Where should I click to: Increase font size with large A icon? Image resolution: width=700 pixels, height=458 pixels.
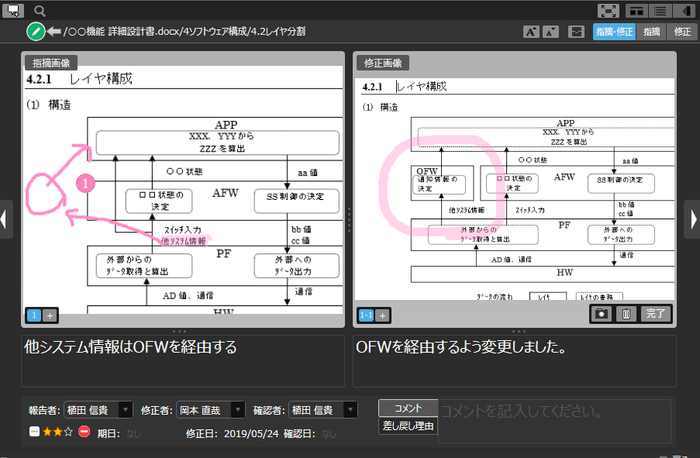click(x=531, y=32)
